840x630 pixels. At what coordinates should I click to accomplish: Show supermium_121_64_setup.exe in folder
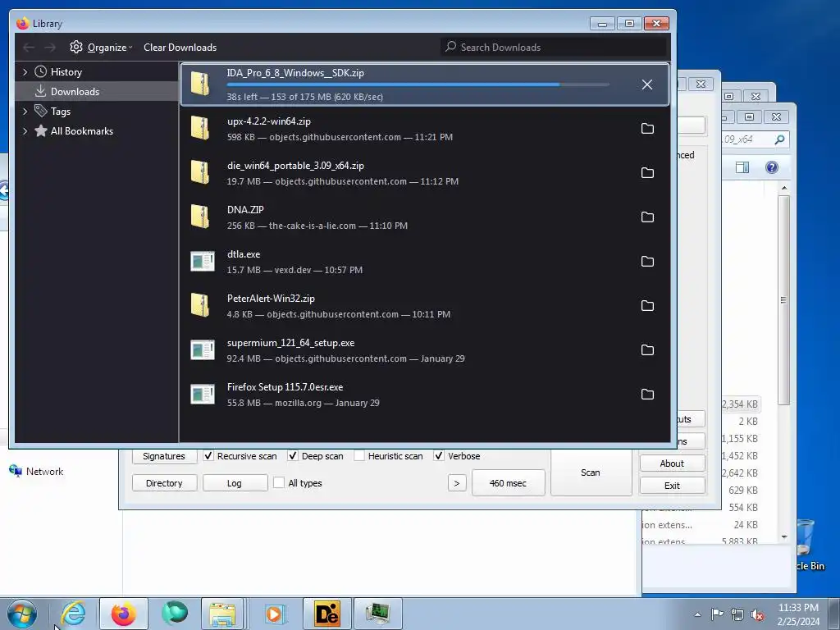(647, 350)
